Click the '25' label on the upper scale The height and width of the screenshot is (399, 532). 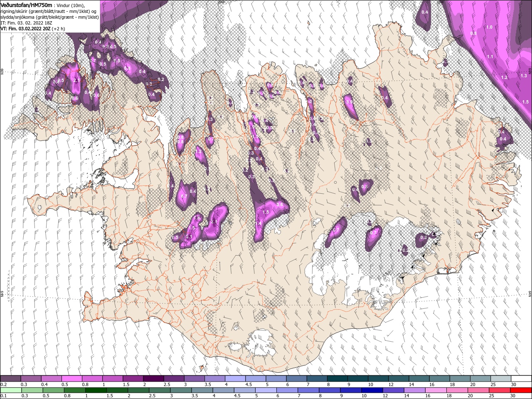point(493,384)
